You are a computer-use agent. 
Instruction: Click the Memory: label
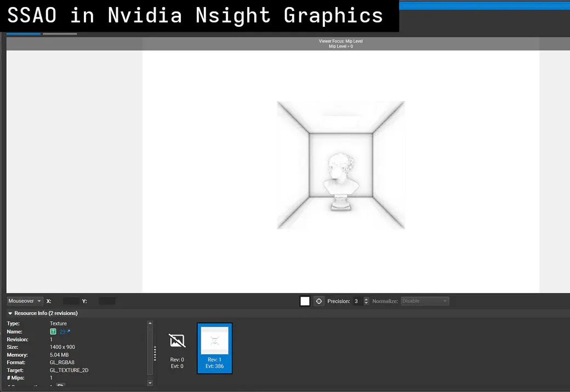[17, 355]
